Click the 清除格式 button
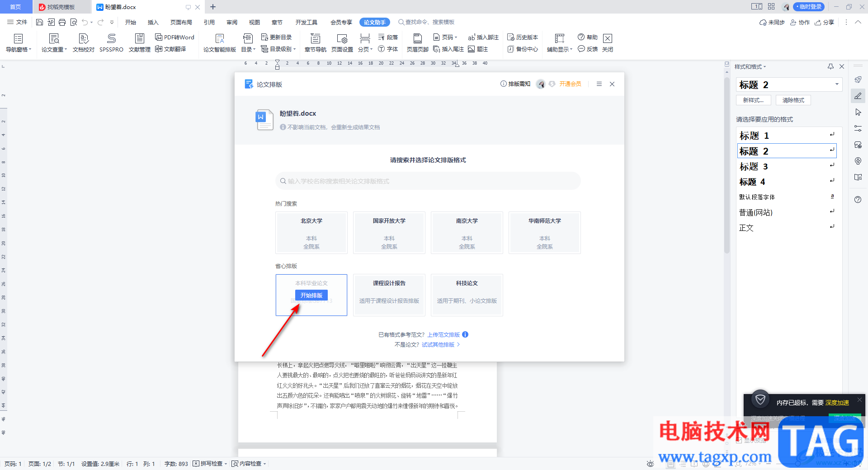868x470 pixels. pyautogui.click(x=793, y=100)
